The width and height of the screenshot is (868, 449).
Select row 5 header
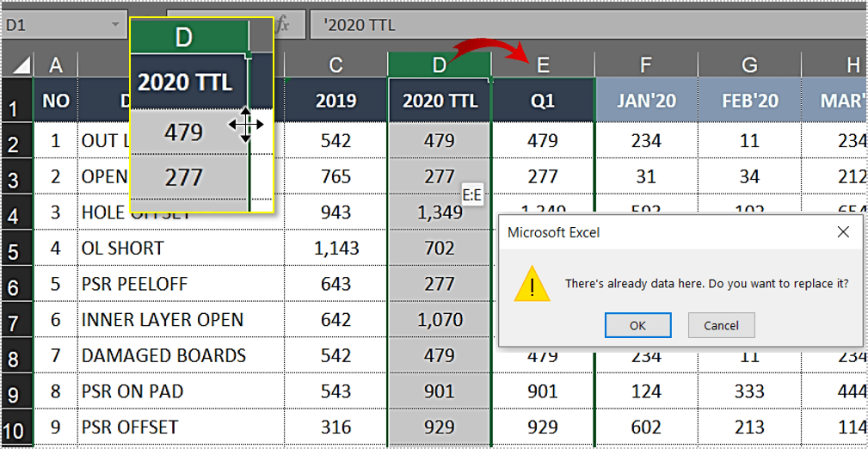tap(16, 249)
